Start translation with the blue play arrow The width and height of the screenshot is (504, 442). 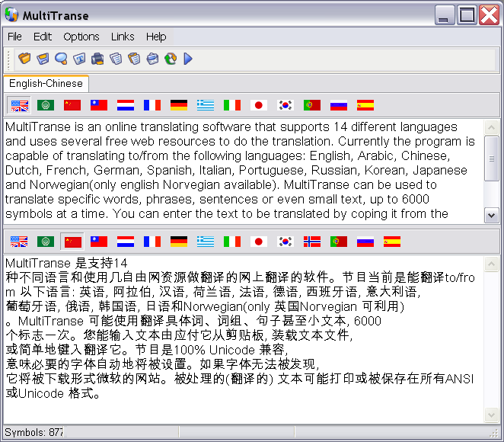[x=188, y=59]
